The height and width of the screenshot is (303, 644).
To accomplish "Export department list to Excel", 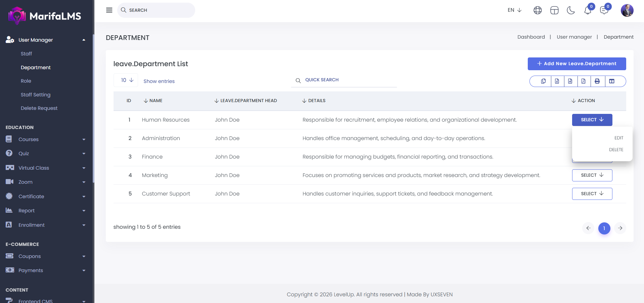I will pos(557,81).
